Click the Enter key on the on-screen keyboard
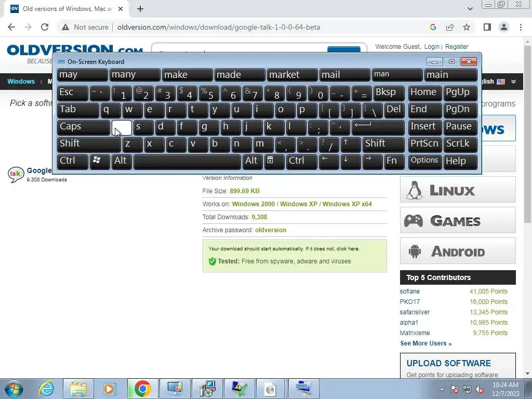The image size is (532, 399). [x=378, y=127]
